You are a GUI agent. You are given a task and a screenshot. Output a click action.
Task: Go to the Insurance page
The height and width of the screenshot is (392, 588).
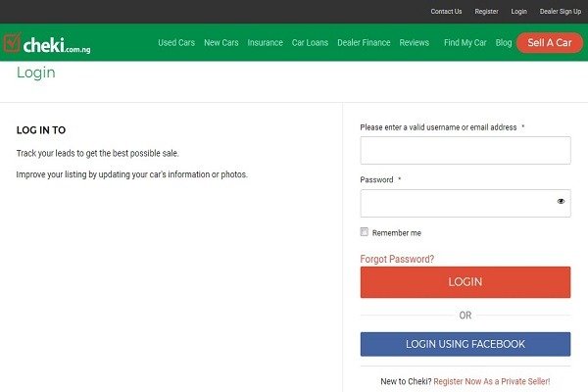pyautogui.click(x=266, y=43)
